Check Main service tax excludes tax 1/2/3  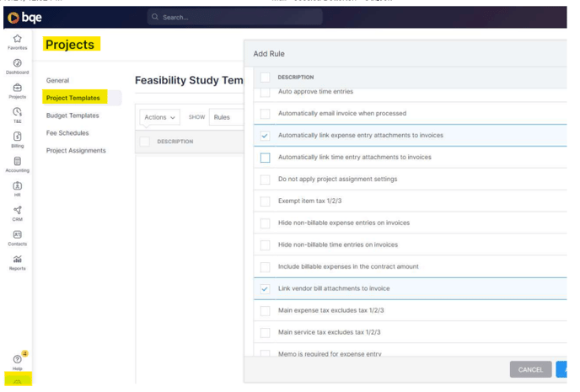pos(266,332)
